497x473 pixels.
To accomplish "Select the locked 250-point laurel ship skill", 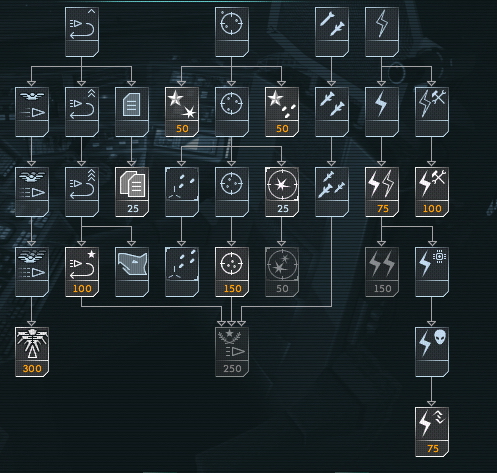I will [232, 352].
